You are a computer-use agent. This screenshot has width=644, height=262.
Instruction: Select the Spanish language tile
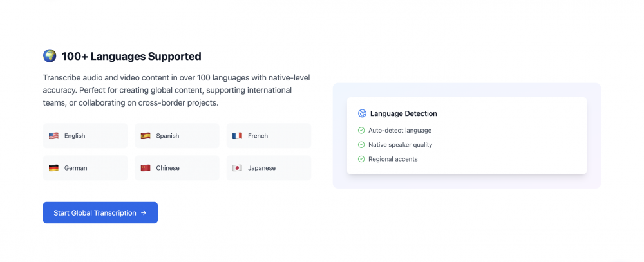pos(177,136)
